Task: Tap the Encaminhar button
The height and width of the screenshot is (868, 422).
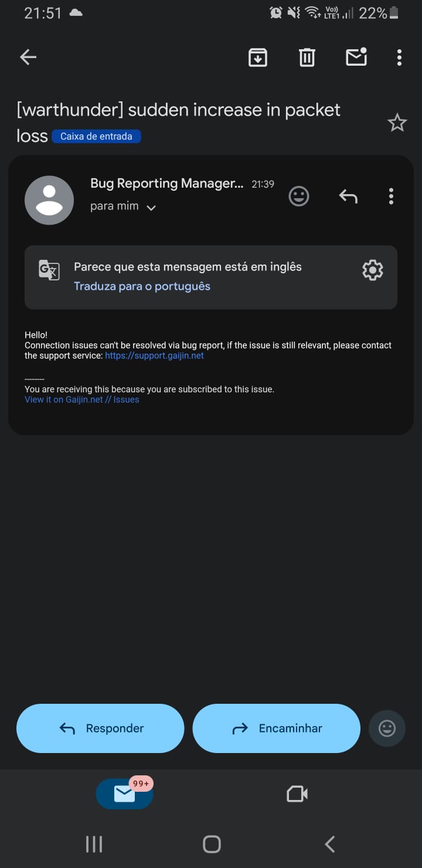Action: (276, 728)
